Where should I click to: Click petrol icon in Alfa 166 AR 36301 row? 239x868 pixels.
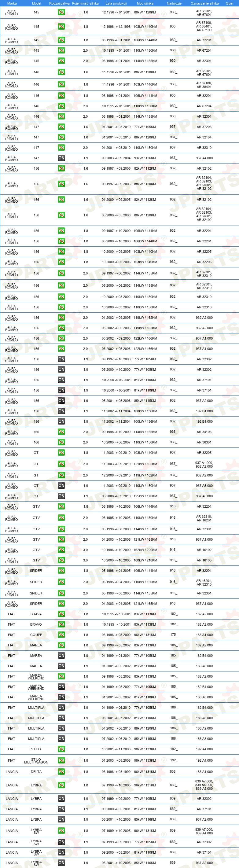[61, 443]
